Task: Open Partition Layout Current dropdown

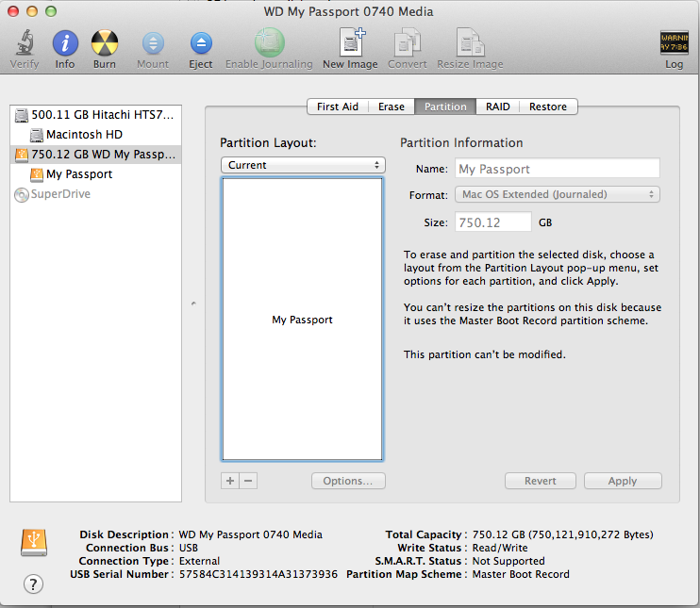Action: [x=303, y=165]
